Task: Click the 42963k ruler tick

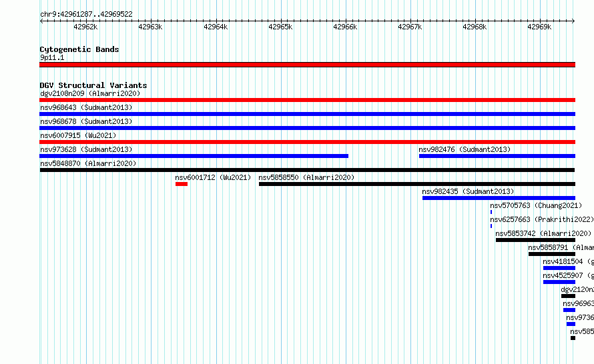Action: coord(150,27)
